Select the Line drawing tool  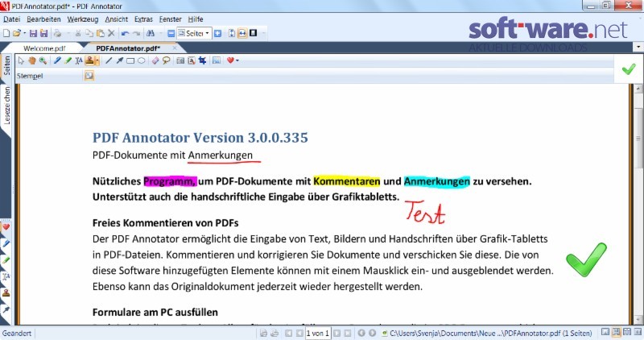(x=109, y=61)
